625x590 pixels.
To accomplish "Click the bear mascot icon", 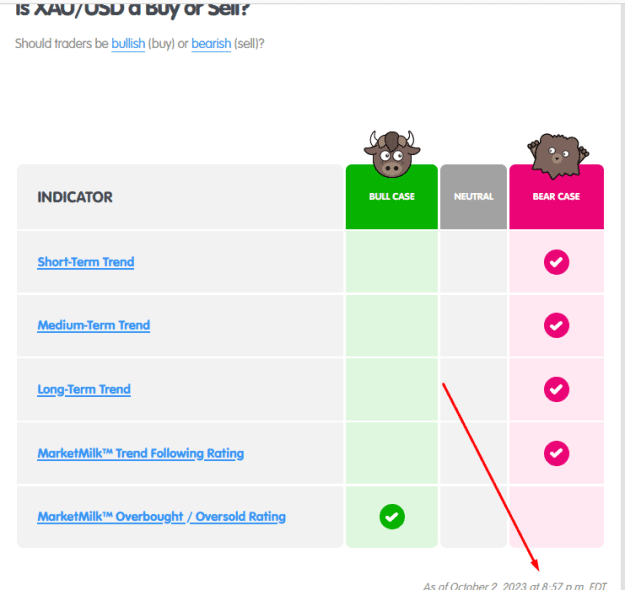I will (x=557, y=156).
